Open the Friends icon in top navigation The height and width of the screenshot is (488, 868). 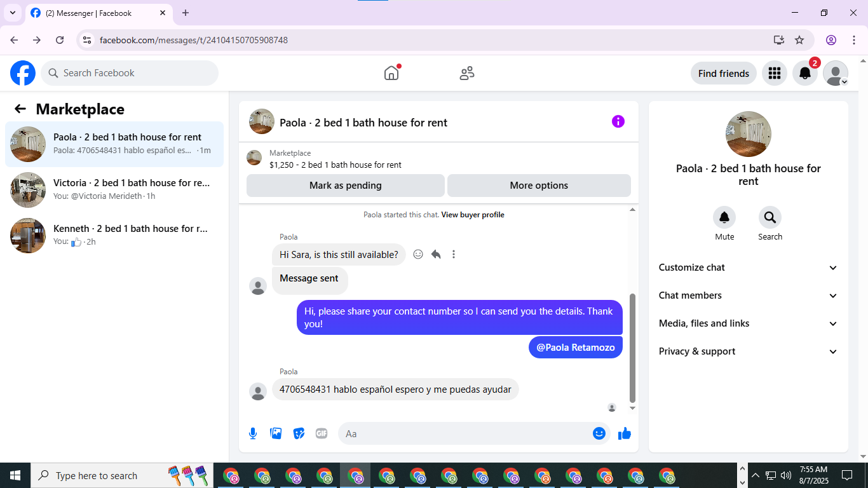click(x=467, y=73)
